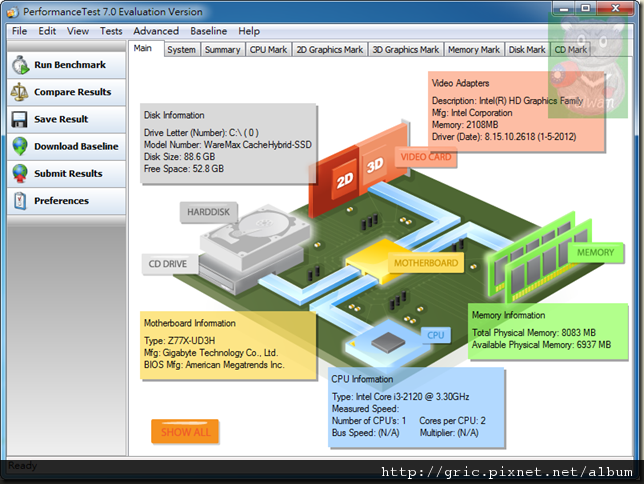
Task: Click the CD drive unit illustration
Action: pyautogui.click(x=251, y=273)
